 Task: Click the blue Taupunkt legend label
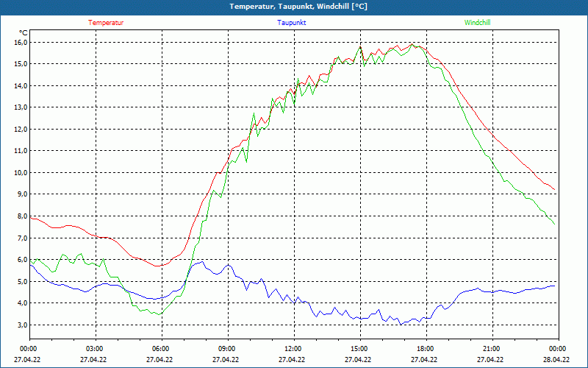coord(291,23)
